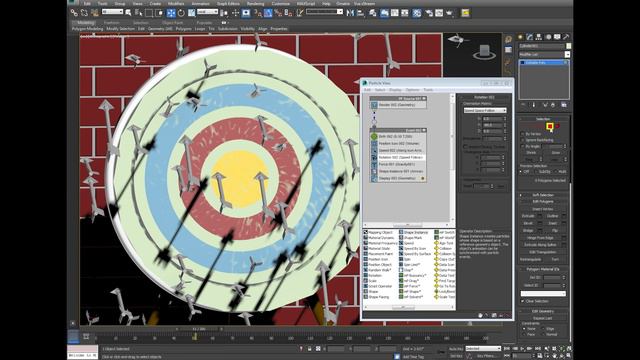Click the Mirror tool icon
Image resolution: width=640 pixels, height=360 pixels.
click(x=350, y=13)
